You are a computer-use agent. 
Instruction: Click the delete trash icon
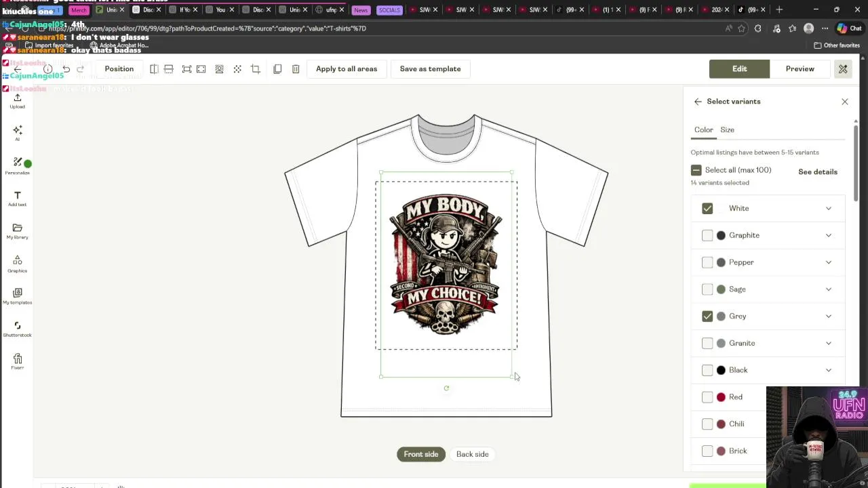coord(296,69)
